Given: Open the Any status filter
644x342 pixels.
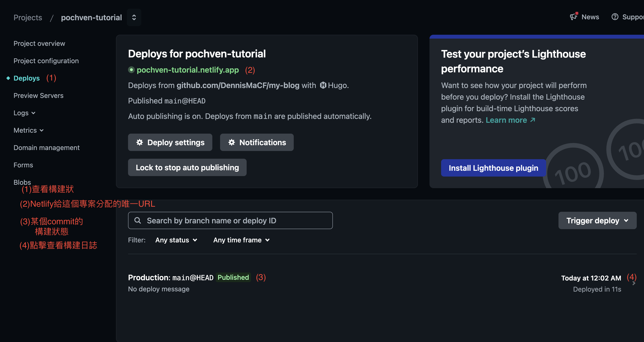Looking at the screenshot, I should [176, 240].
